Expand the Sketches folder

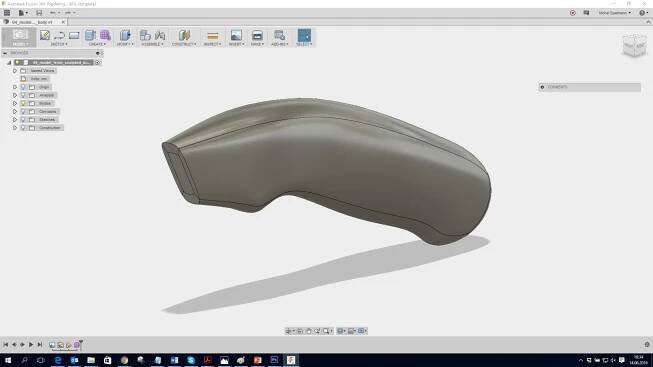click(x=15, y=120)
